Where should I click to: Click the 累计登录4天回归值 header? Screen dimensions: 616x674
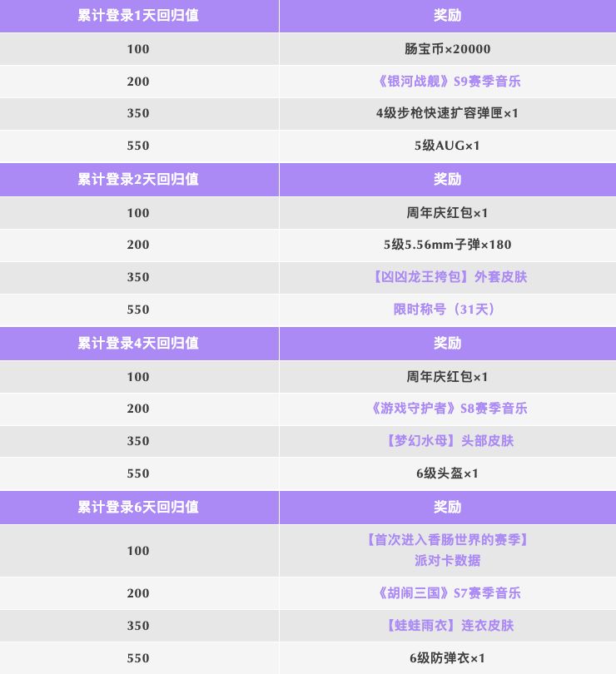[138, 344]
